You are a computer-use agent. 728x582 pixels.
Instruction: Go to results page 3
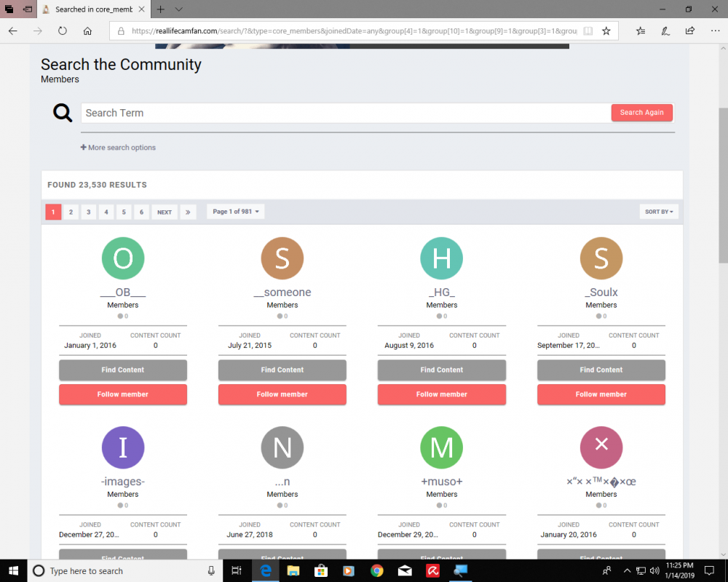pos(88,212)
